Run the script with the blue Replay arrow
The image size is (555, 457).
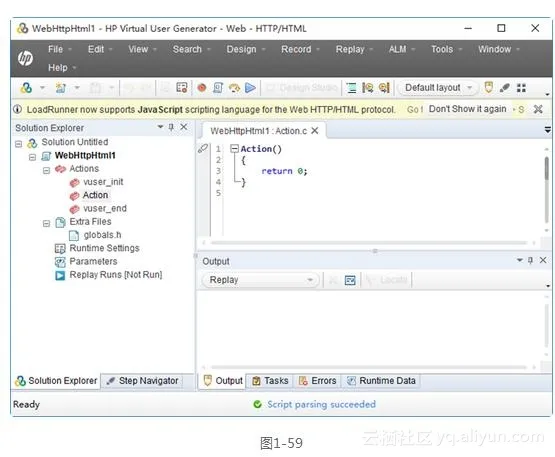(250, 87)
